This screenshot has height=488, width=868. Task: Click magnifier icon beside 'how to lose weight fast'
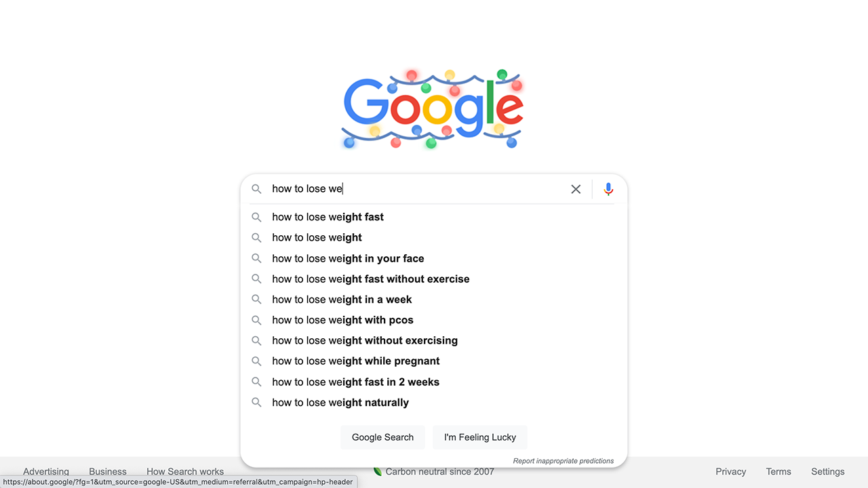tap(256, 217)
